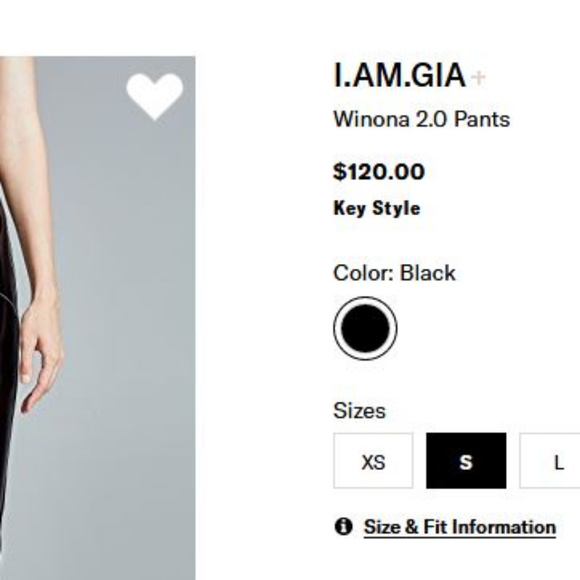This screenshot has height=580, width=580.
Task: Click the $120.00 price text
Action: [379, 172]
